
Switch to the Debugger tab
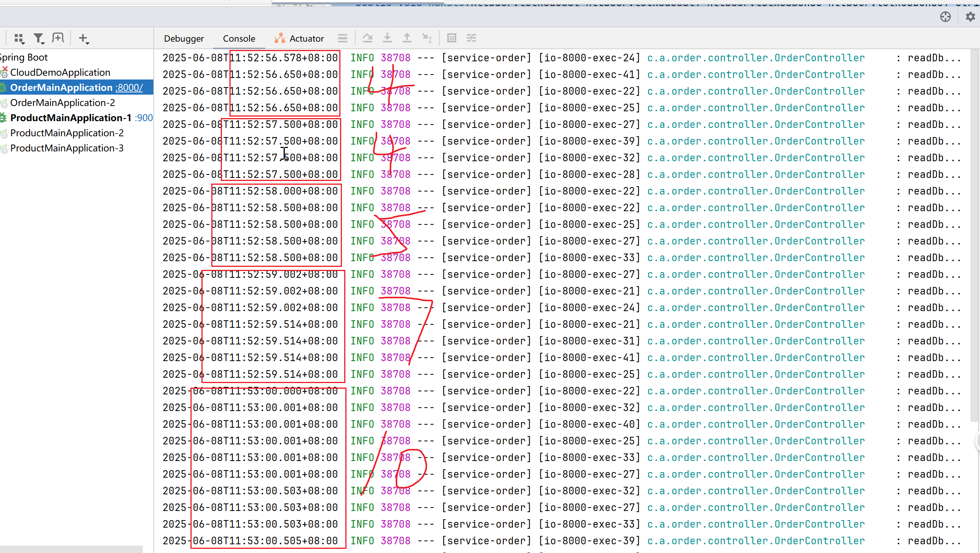click(x=184, y=38)
